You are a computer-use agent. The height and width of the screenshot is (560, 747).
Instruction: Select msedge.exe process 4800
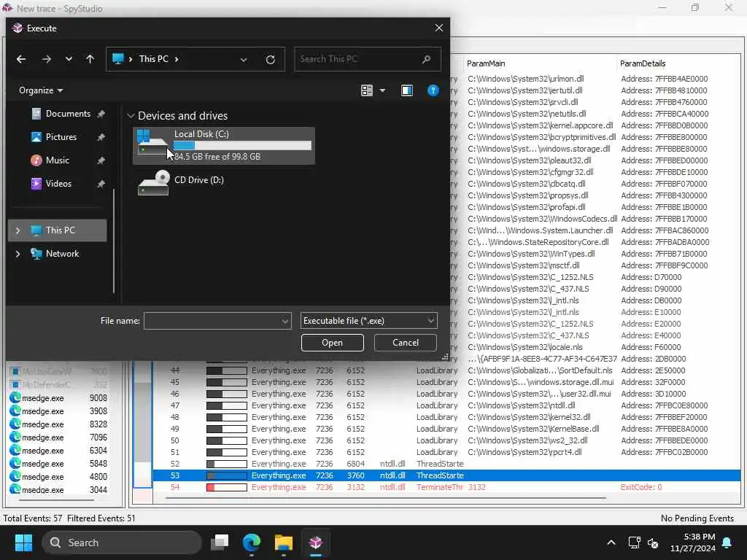(x=59, y=477)
